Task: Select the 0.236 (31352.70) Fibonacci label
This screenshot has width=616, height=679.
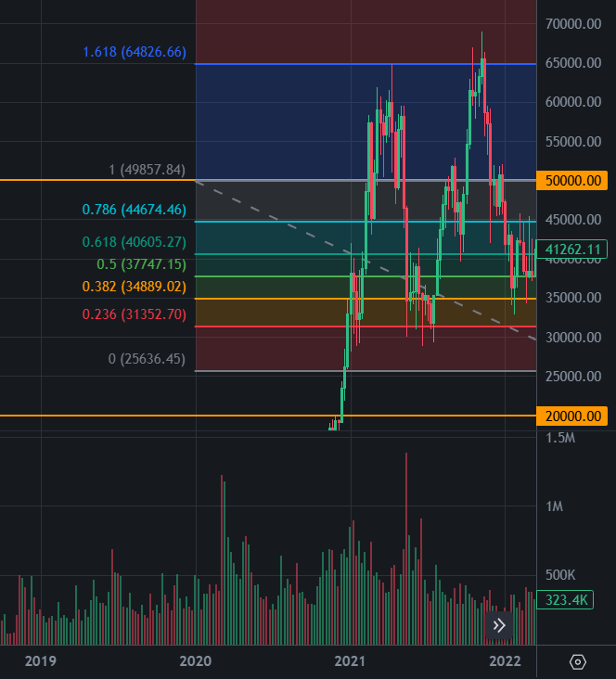Action: 135,314
